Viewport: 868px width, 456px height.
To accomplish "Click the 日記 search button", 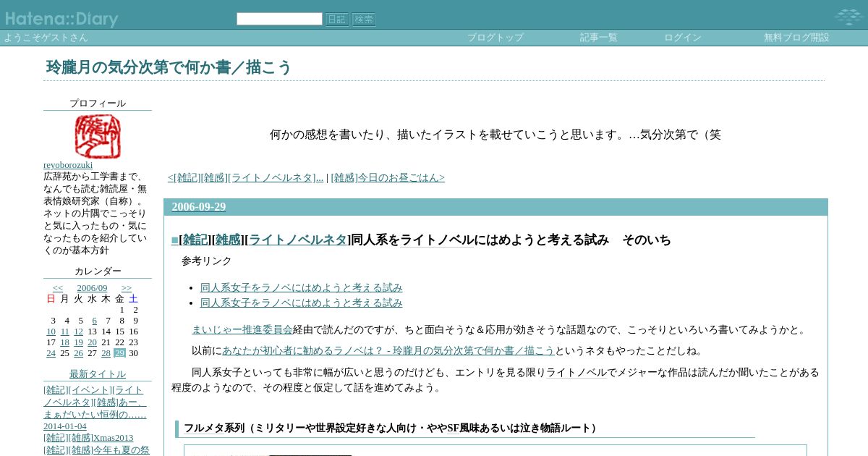I will click(x=337, y=20).
